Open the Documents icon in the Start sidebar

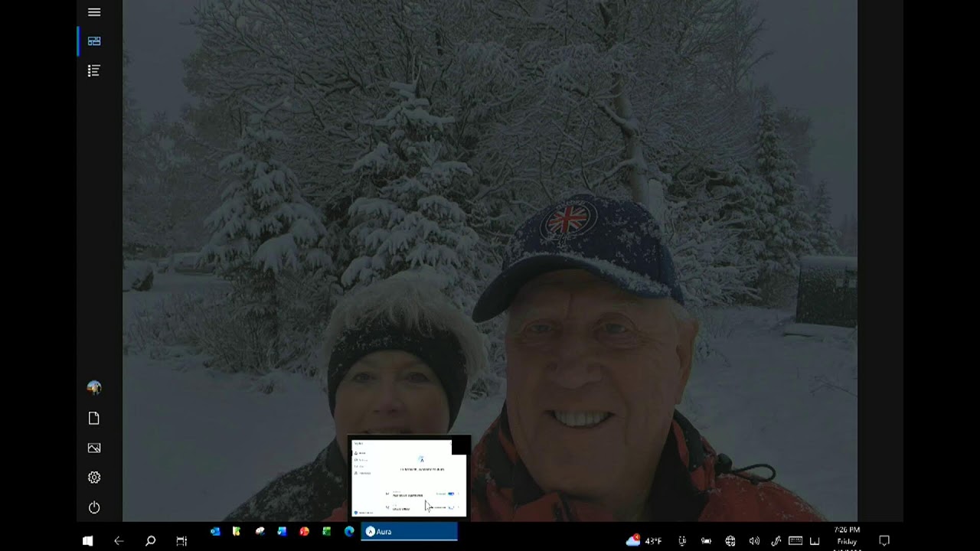point(94,418)
